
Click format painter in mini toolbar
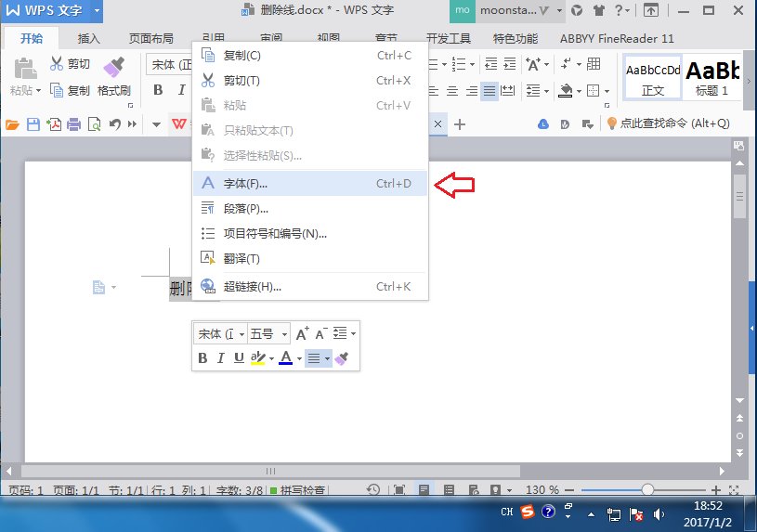point(342,358)
